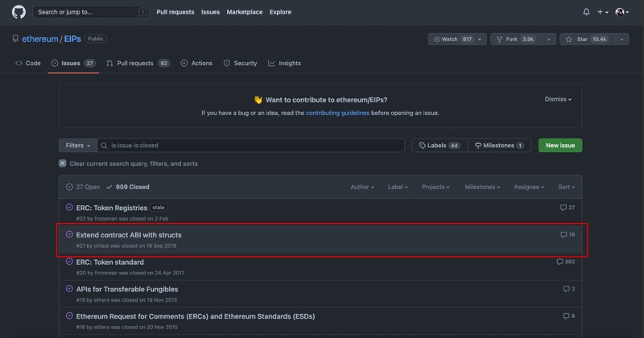Click comment icon on ERC: Token standard
This screenshot has width=644, height=338.
click(x=560, y=262)
